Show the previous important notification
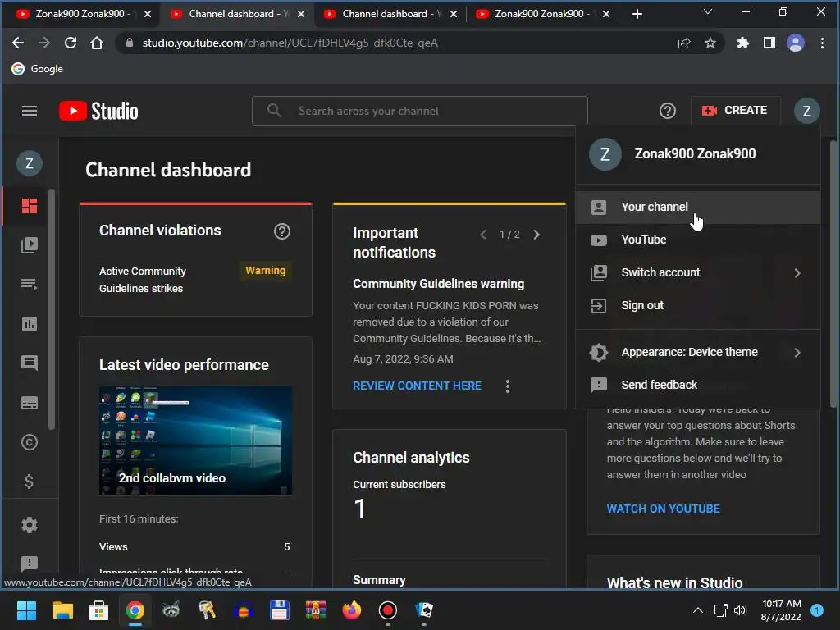 click(483, 235)
